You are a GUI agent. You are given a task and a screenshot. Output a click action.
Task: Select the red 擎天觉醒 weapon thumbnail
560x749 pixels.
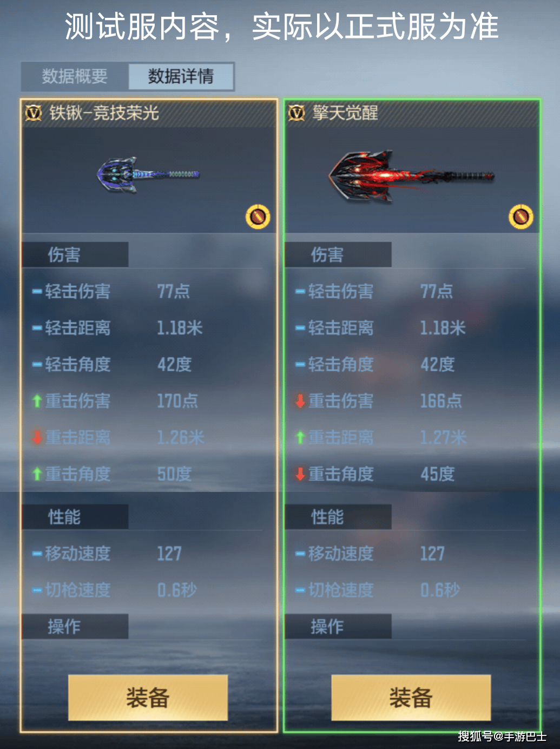[411, 176]
